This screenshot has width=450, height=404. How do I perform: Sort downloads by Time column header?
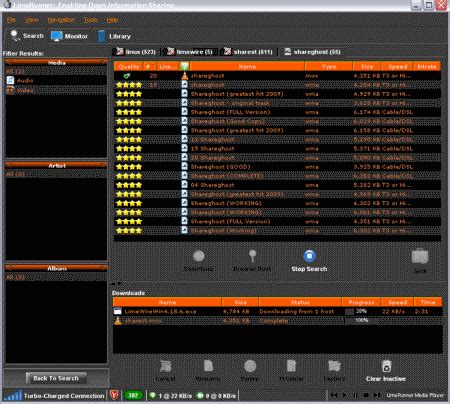coord(428,302)
